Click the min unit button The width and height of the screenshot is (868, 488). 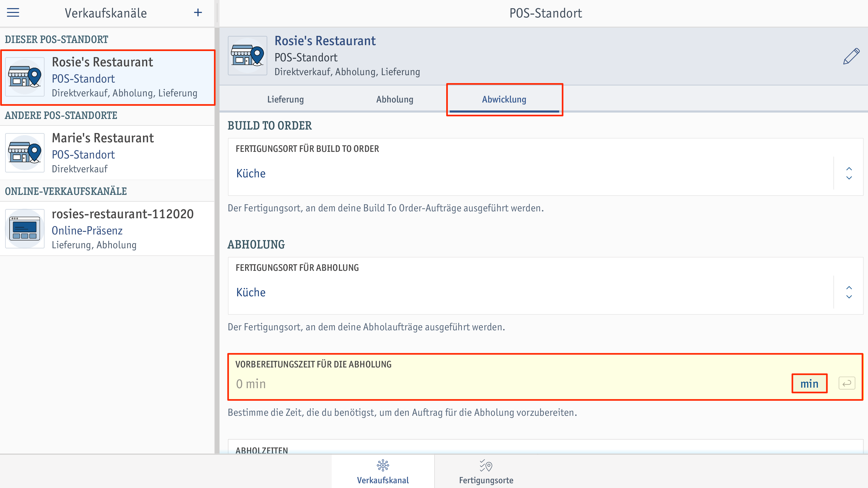(809, 384)
